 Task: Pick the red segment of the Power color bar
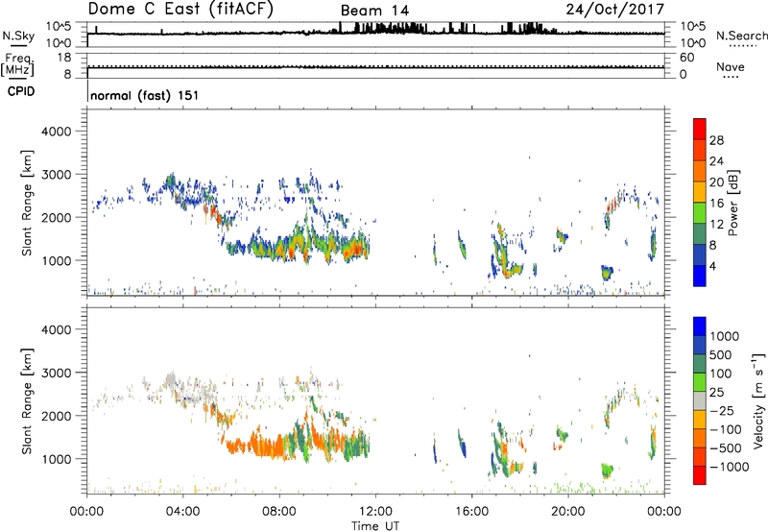(700, 130)
